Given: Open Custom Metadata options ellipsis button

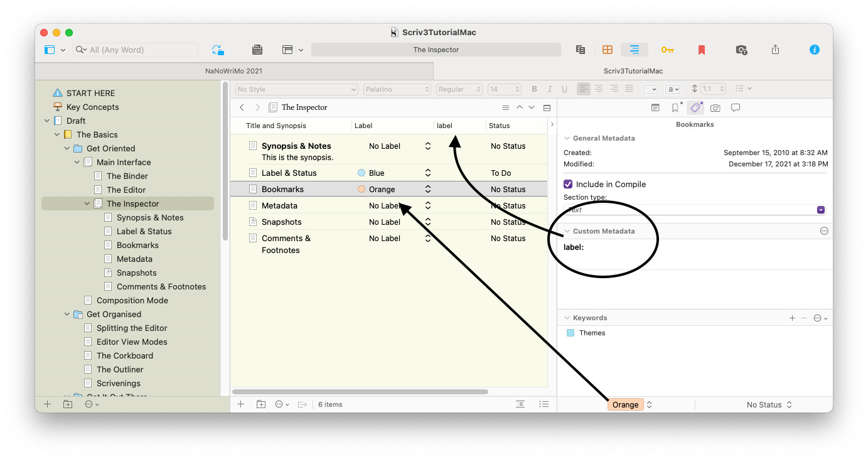Looking at the screenshot, I should (824, 231).
